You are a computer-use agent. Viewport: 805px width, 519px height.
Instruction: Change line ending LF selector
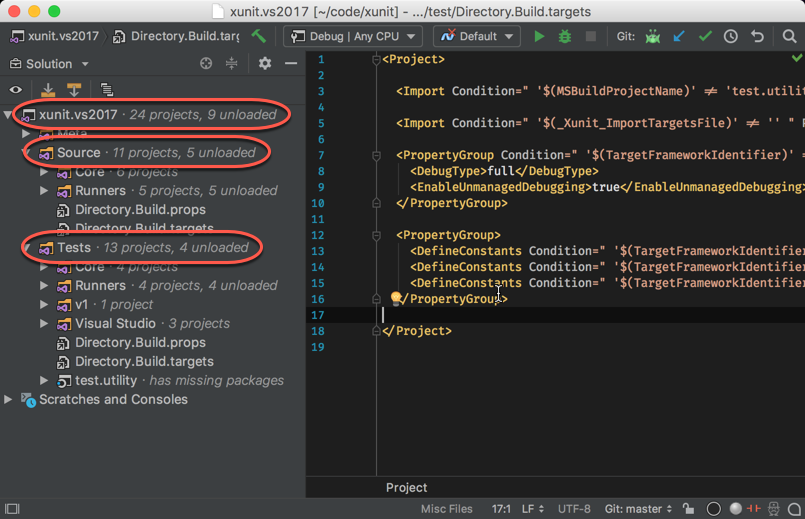[x=532, y=509]
